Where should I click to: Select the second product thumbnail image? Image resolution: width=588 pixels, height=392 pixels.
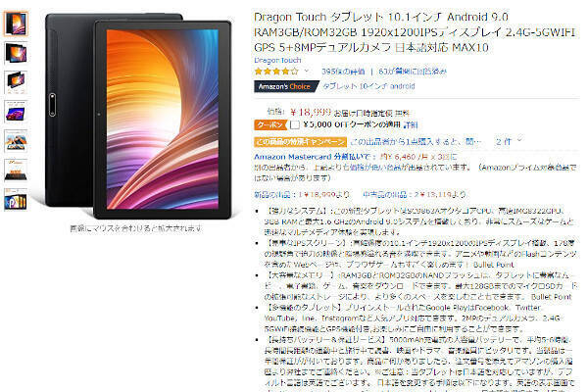click(x=16, y=53)
